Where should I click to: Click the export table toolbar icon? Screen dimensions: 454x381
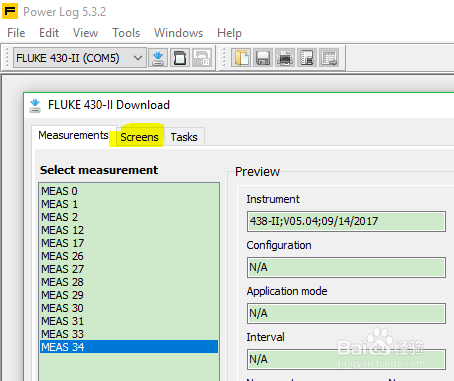pyautogui.click(x=329, y=58)
